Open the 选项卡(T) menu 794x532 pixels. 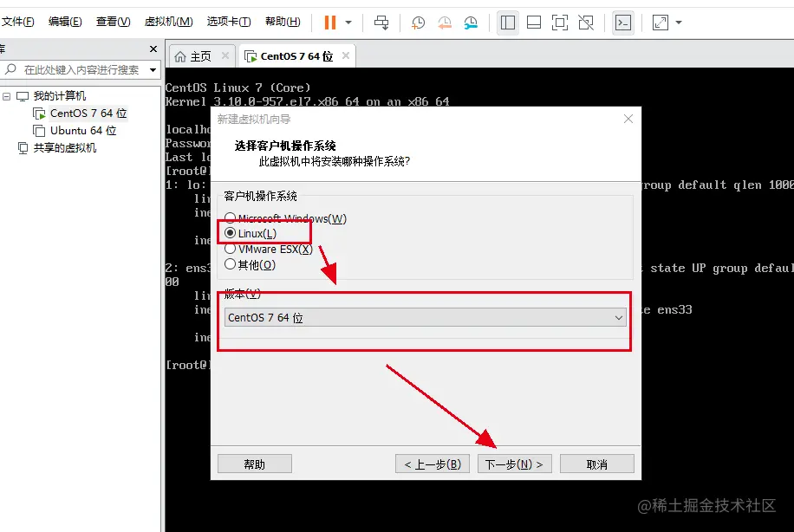228,22
